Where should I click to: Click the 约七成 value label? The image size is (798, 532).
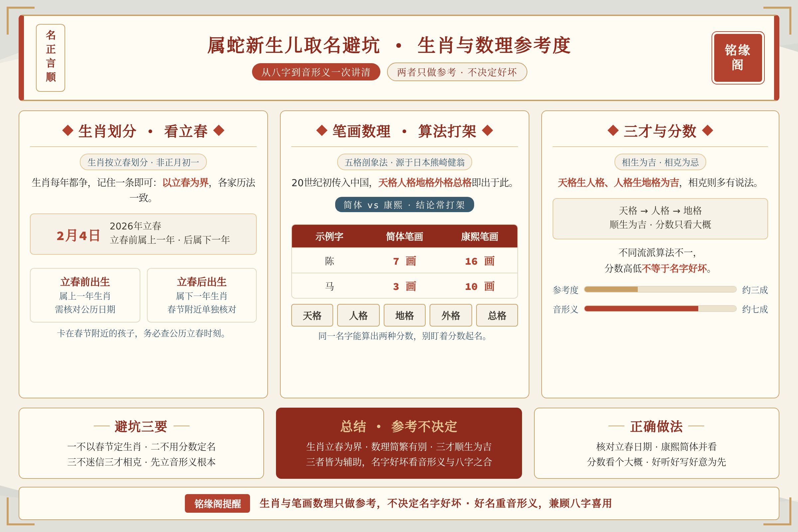755,309
